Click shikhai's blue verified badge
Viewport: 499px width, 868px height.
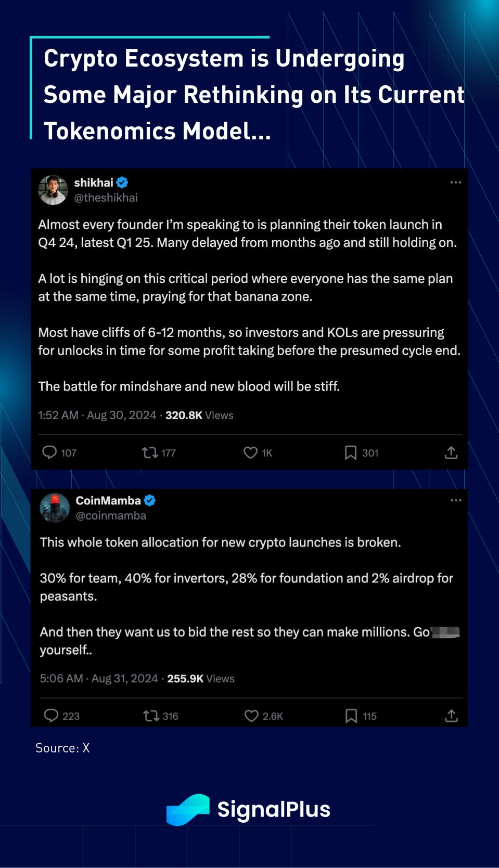(122, 183)
